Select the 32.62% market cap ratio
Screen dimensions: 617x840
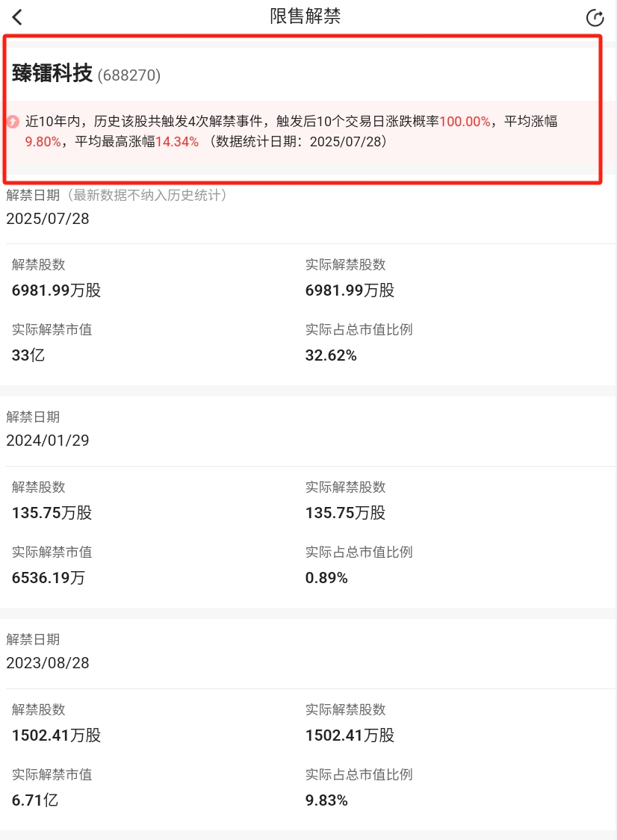coord(331,355)
